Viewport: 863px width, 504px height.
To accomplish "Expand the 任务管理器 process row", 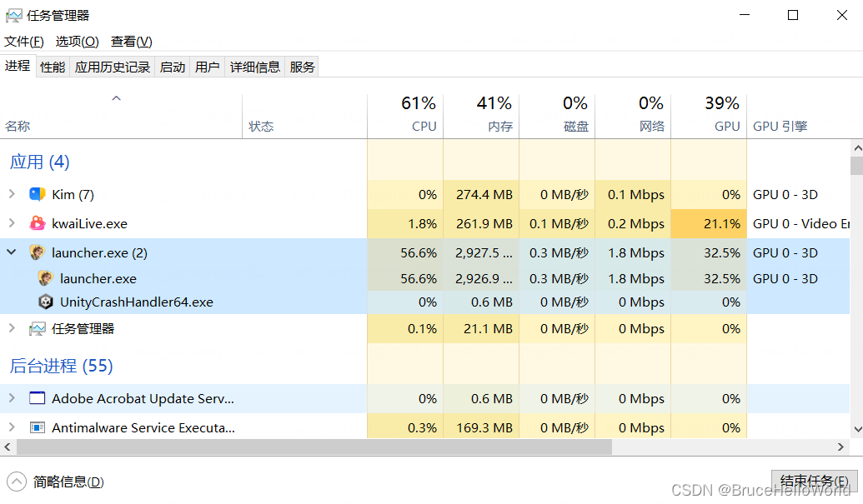I will 13,328.
